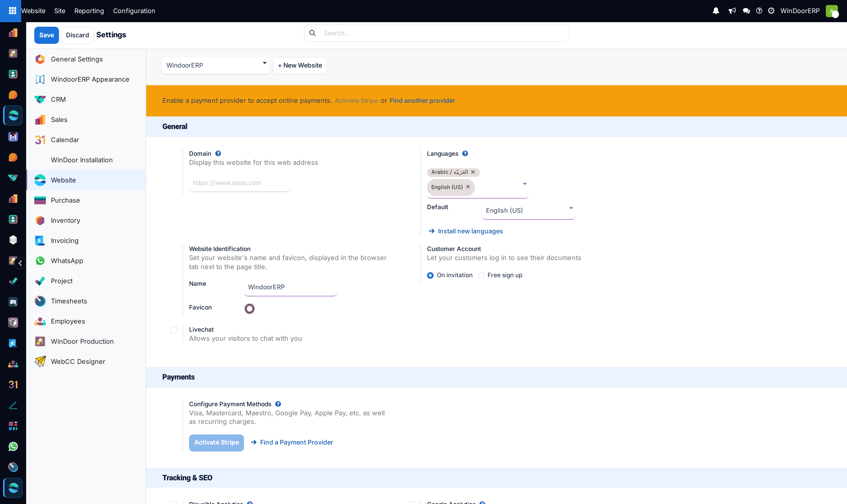Open General Settings section

click(x=86, y=59)
